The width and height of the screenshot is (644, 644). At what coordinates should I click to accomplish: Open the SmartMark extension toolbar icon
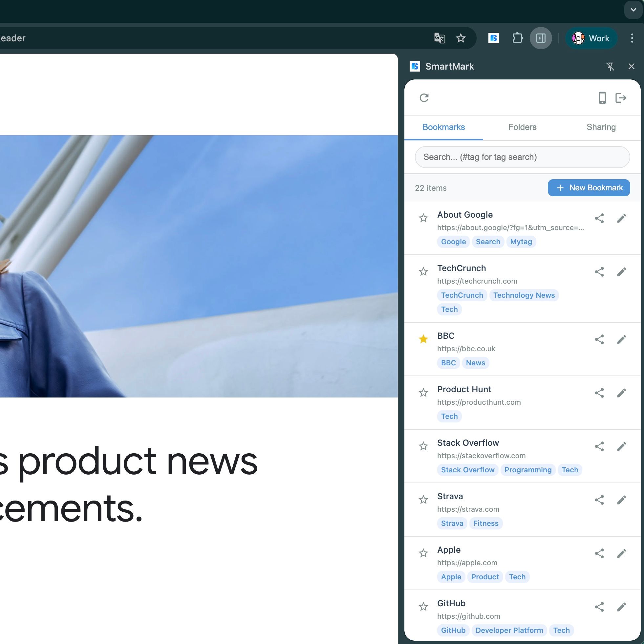493,38
